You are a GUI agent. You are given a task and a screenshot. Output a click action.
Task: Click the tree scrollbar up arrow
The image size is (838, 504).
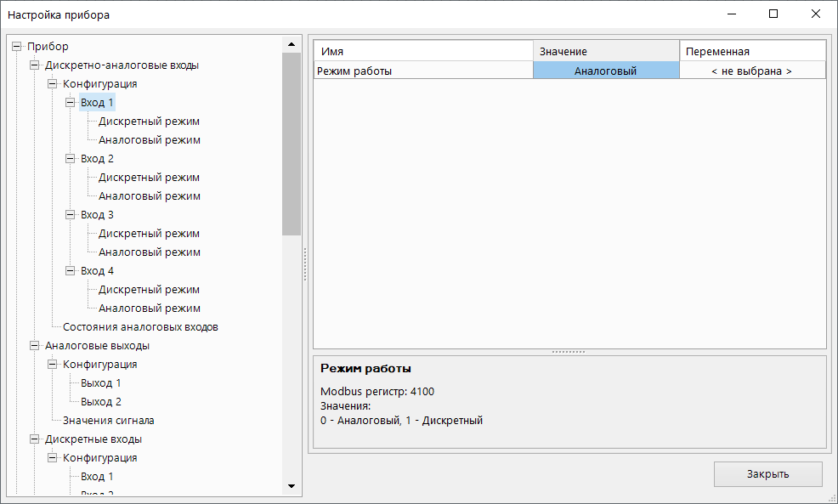click(x=292, y=44)
